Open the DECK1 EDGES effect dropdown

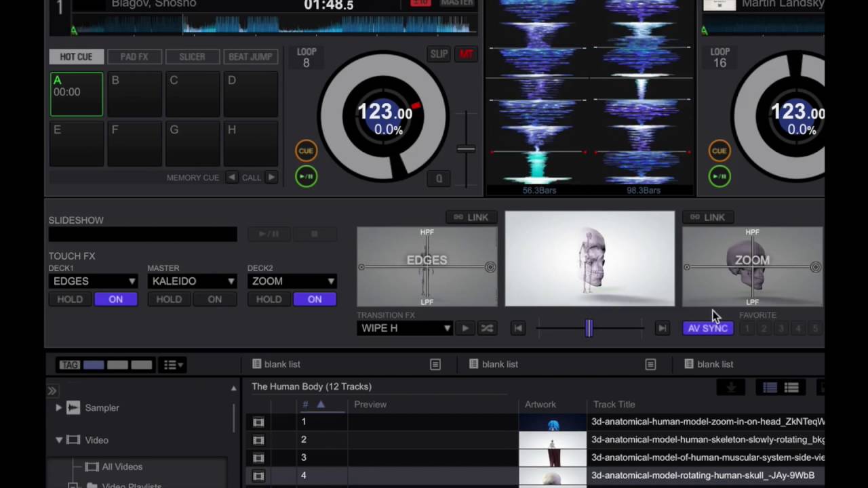(x=93, y=281)
